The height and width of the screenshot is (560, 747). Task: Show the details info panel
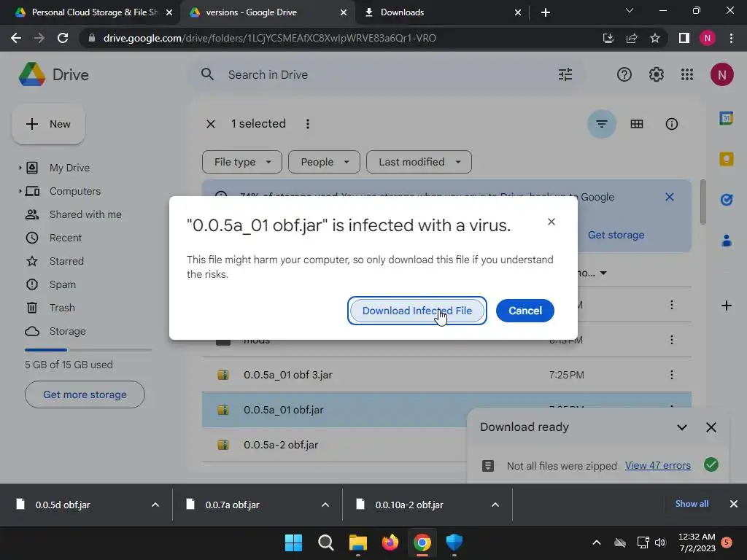[671, 124]
